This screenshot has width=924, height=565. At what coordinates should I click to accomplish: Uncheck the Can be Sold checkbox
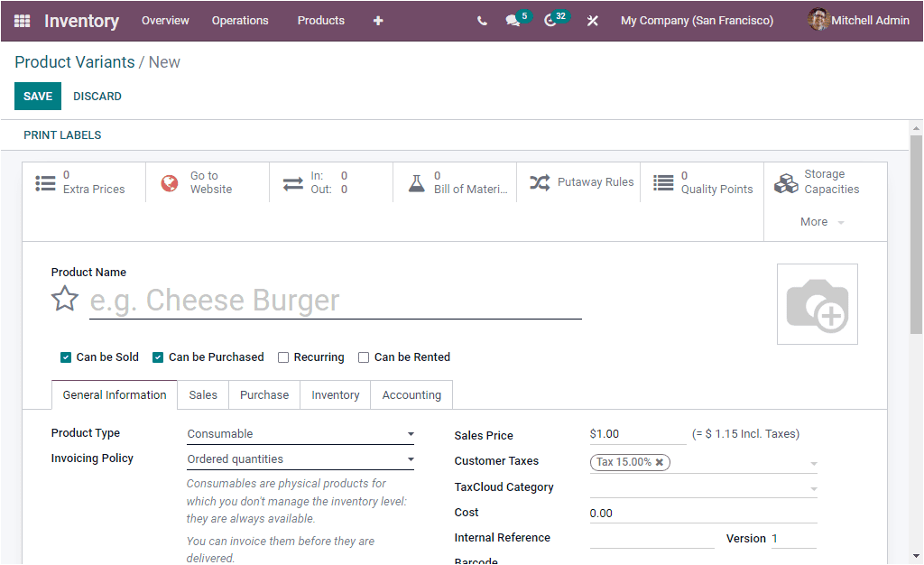click(x=65, y=357)
